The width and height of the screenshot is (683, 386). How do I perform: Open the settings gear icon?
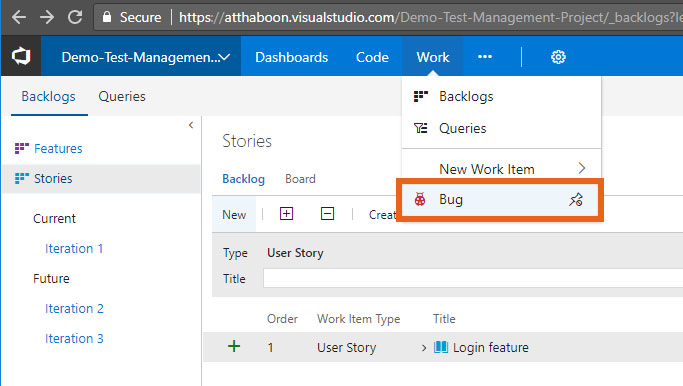click(x=558, y=57)
